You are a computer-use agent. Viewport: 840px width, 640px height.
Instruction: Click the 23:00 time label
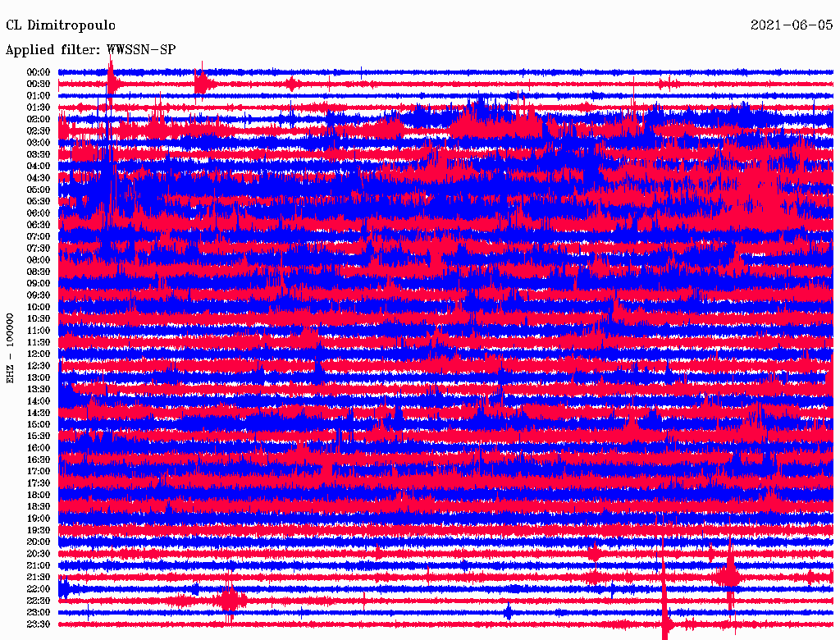tap(39, 612)
